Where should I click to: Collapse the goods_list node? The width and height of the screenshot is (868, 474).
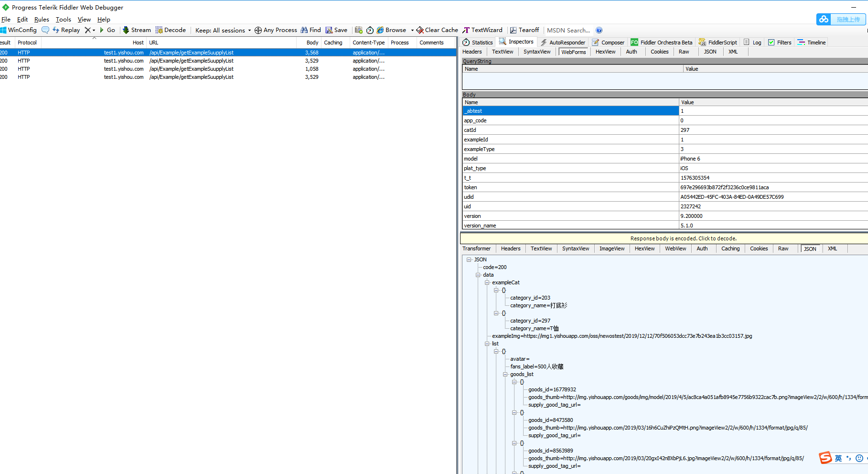pos(505,374)
